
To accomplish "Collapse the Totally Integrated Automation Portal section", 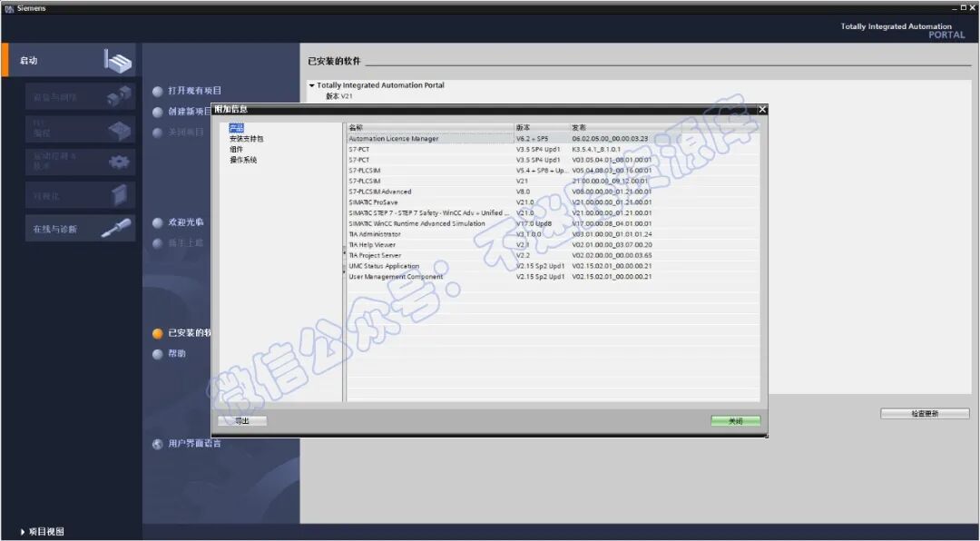I will tap(311, 85).
